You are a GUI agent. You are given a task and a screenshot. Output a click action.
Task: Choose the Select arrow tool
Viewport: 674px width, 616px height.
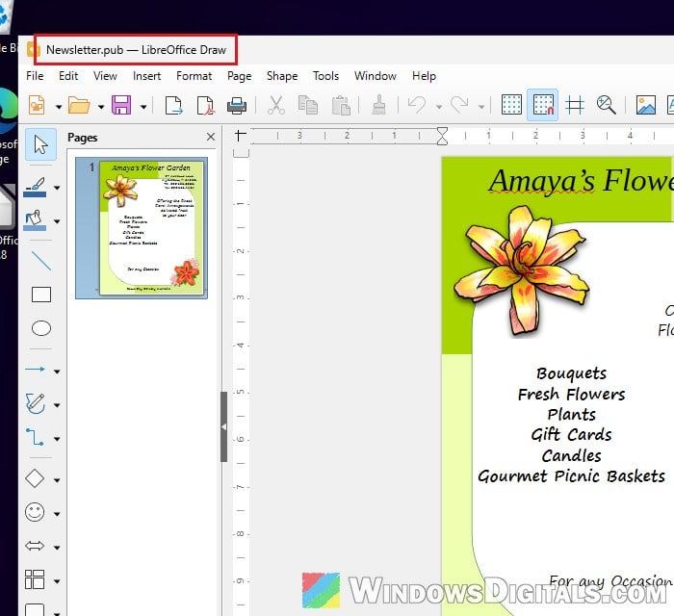pos(40,144)
